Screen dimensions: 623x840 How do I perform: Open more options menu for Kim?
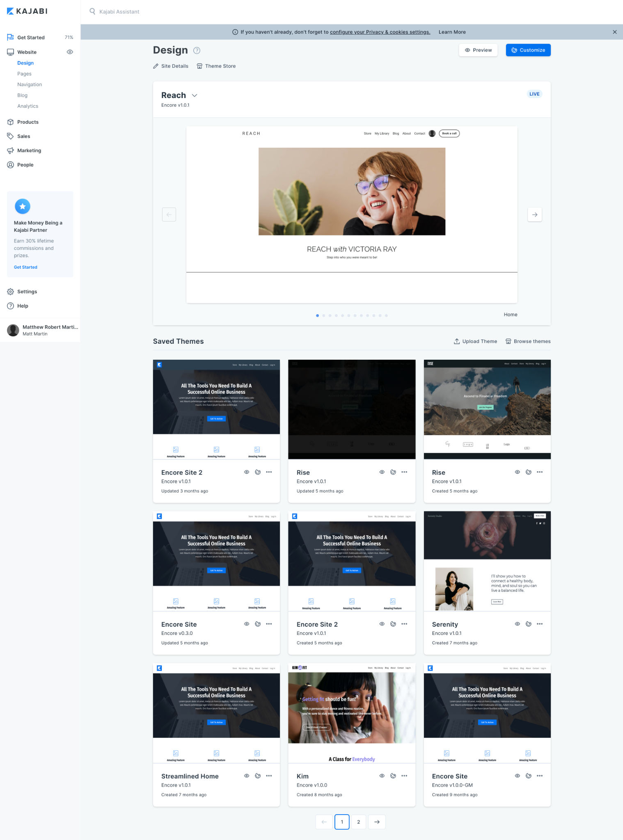404,776
